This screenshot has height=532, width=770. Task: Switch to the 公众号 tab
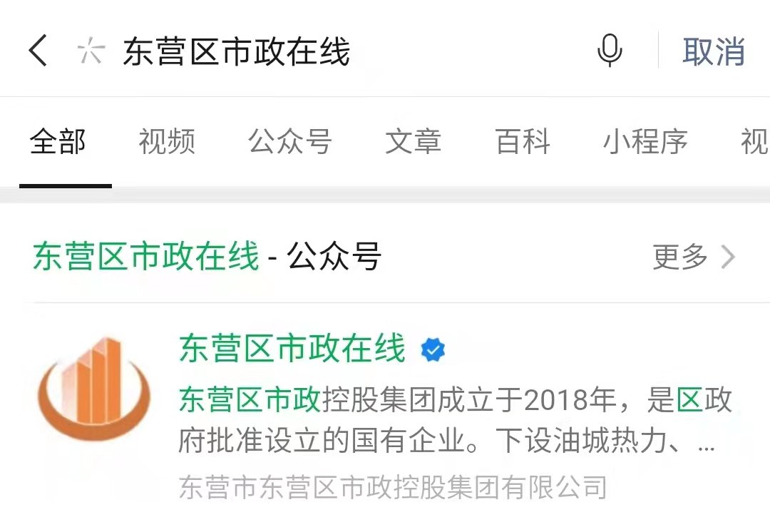click(x=290, y=141)
